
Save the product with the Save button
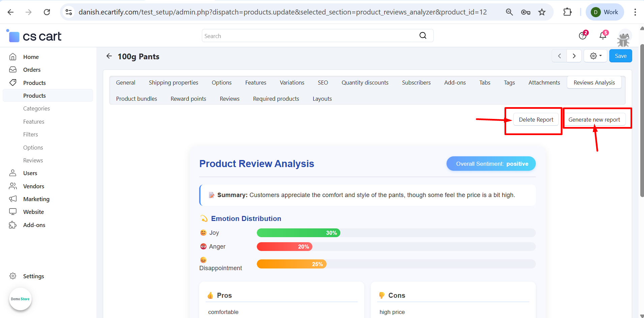620,56
